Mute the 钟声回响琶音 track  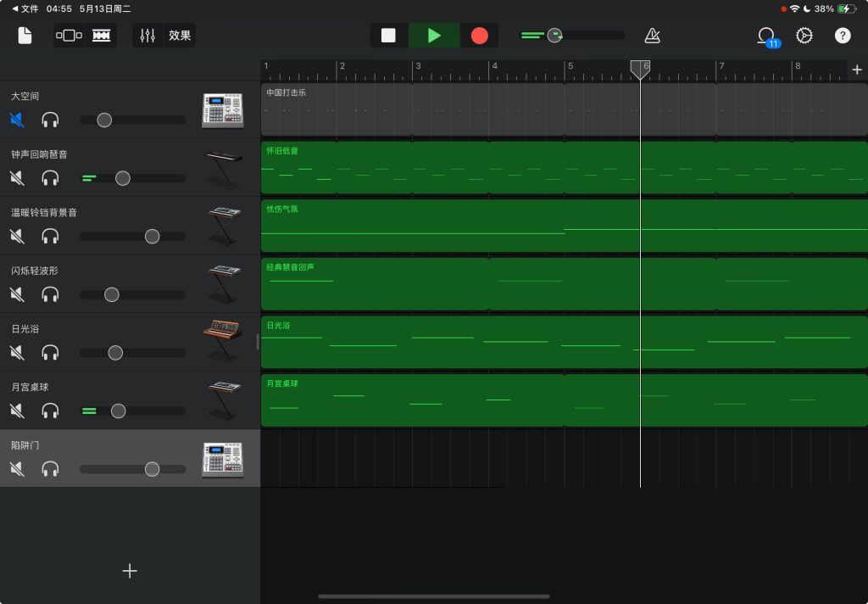click(17, 178)
